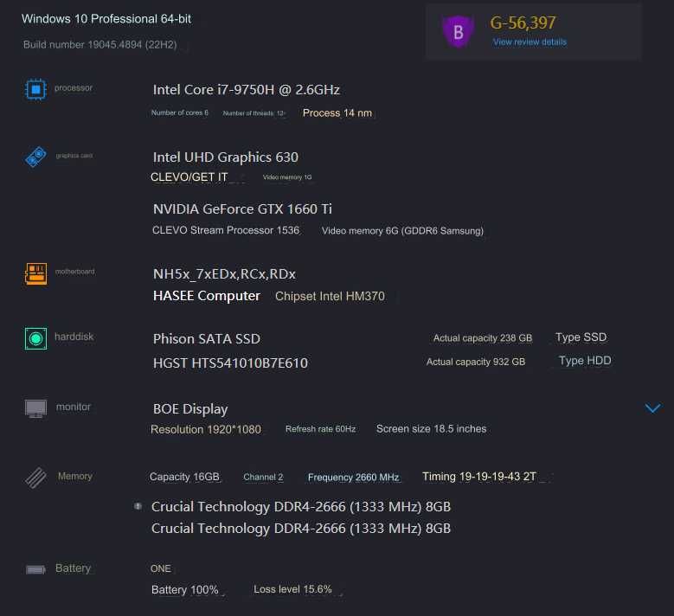Click BOE Display entry

[190, 409]
